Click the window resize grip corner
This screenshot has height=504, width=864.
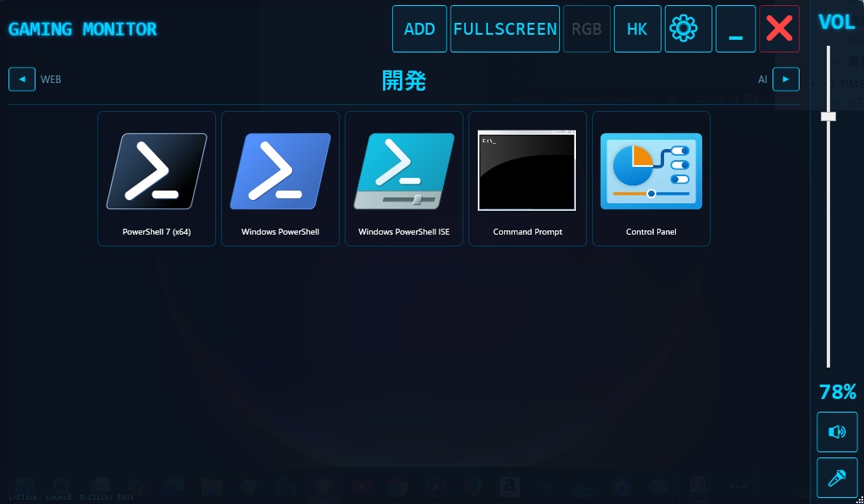pos(860,500)
